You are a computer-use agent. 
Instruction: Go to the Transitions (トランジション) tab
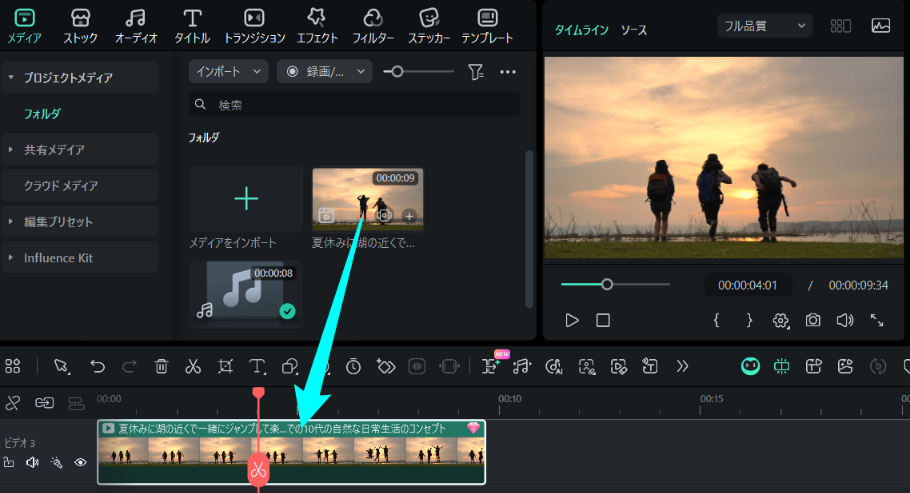click(x=254, y=26)
